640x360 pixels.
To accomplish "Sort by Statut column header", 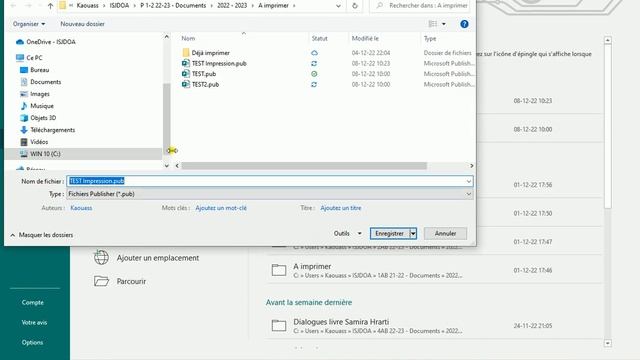I will (x=320, y=38).
